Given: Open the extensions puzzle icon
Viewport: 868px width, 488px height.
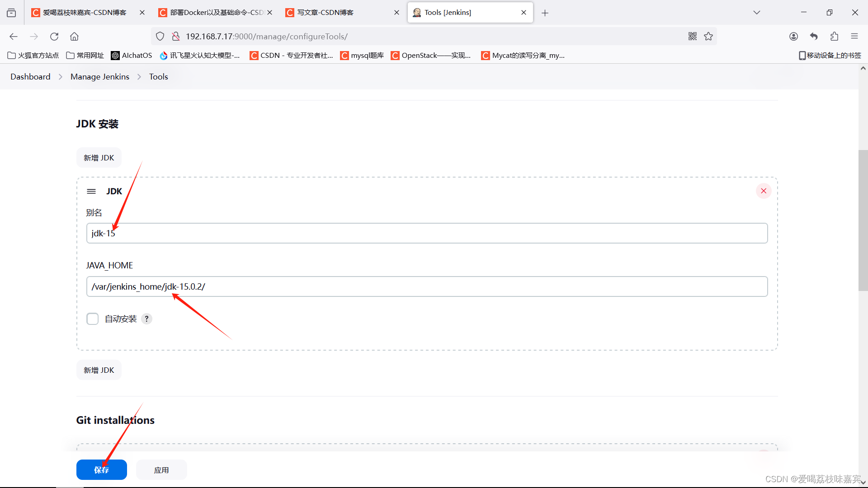Looking at the screenshot, I should click(834, 36).
